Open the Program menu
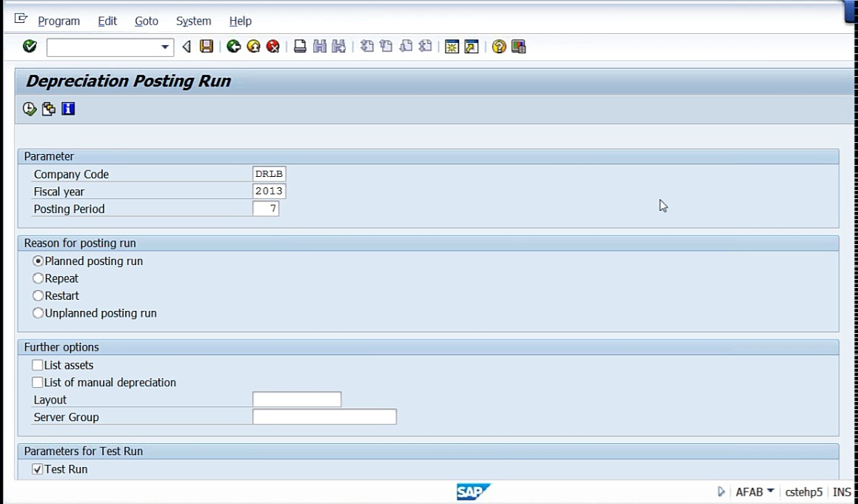The width and height of the screenshot is (858, 504). coord(58,21)
